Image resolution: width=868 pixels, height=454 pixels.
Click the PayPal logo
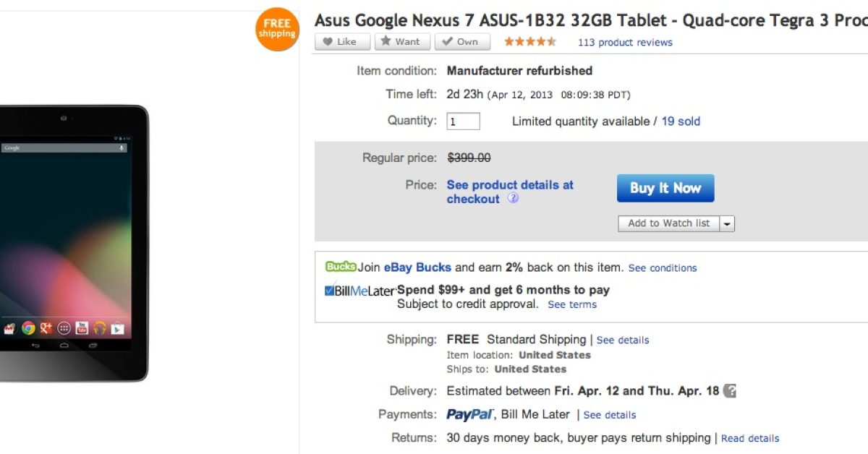(x=470, y=415)
